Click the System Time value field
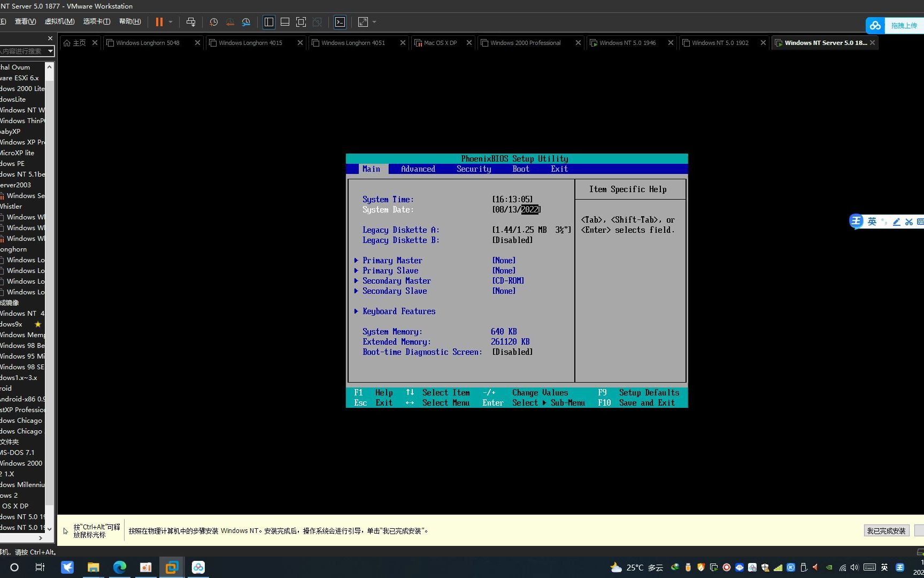This screenshot has width=924, height=578. 512,200
